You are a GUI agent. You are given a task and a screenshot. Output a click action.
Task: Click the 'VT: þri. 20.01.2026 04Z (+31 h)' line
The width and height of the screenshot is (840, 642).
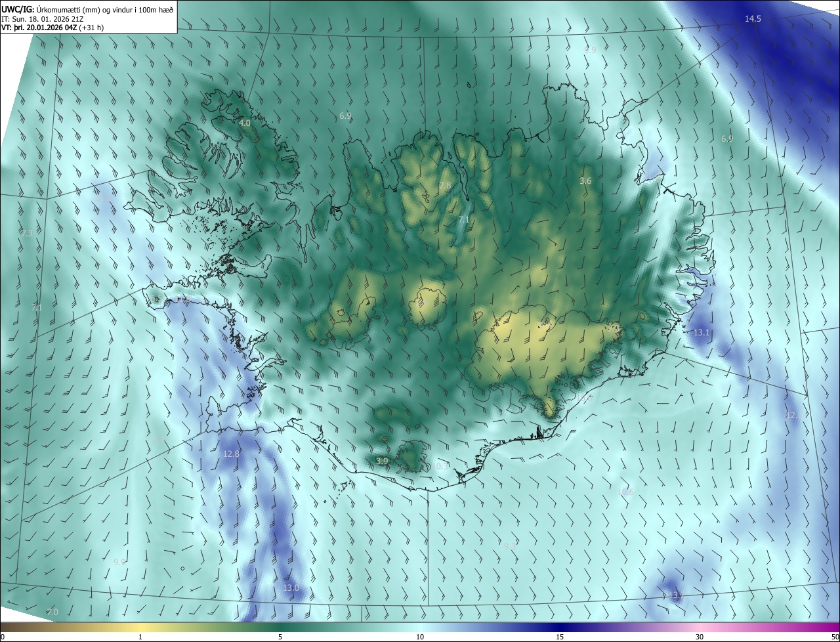pos(52,28)
